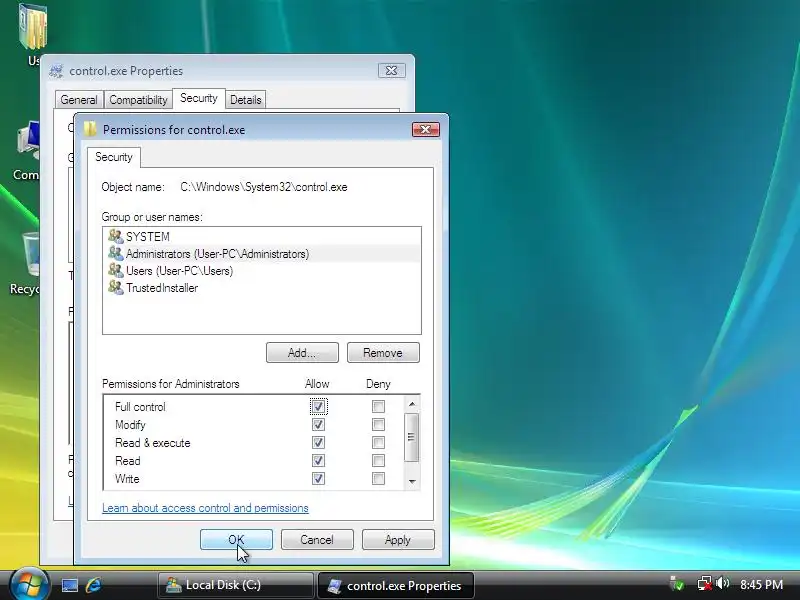Switch to Compatibility tab in Properties
Screen dimensions: 800x600
[x=138, y=99]
